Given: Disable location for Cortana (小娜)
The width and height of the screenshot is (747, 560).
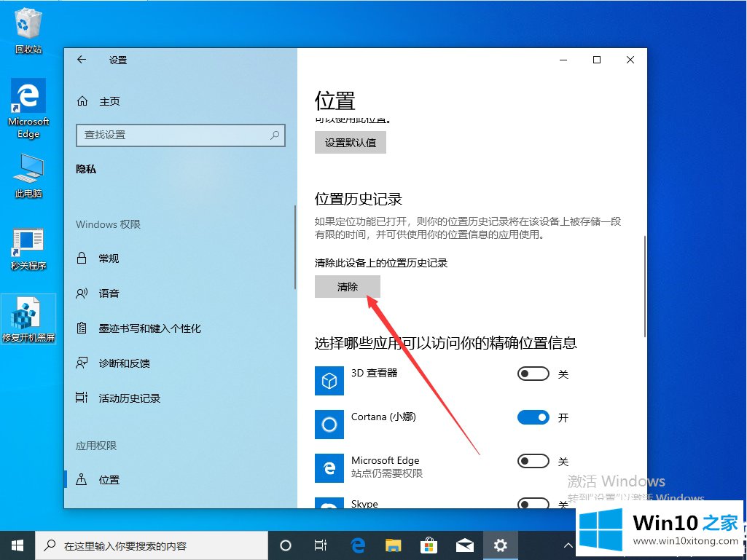Looking at the screenshot, I should pos(533,418).
